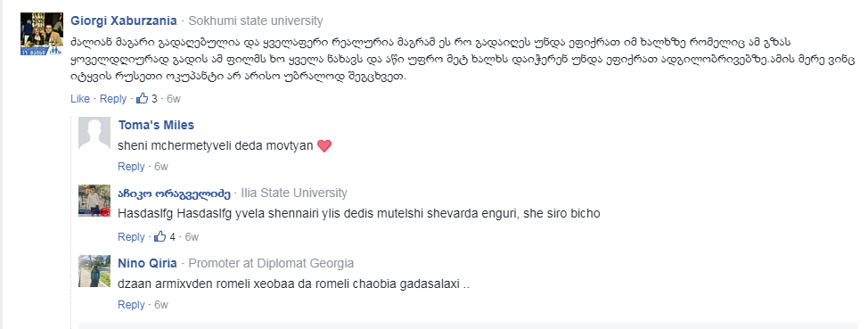The image size is (868, 329).
Task: Reply to Giorgi Xaburzania's comment
Action: (x=113, y=99)
